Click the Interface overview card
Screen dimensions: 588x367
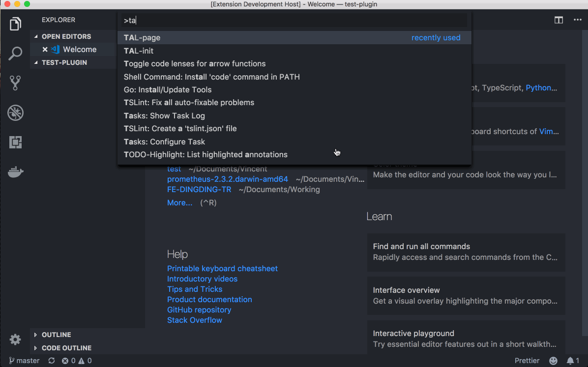pyautogui.click(x=466, y=296)
